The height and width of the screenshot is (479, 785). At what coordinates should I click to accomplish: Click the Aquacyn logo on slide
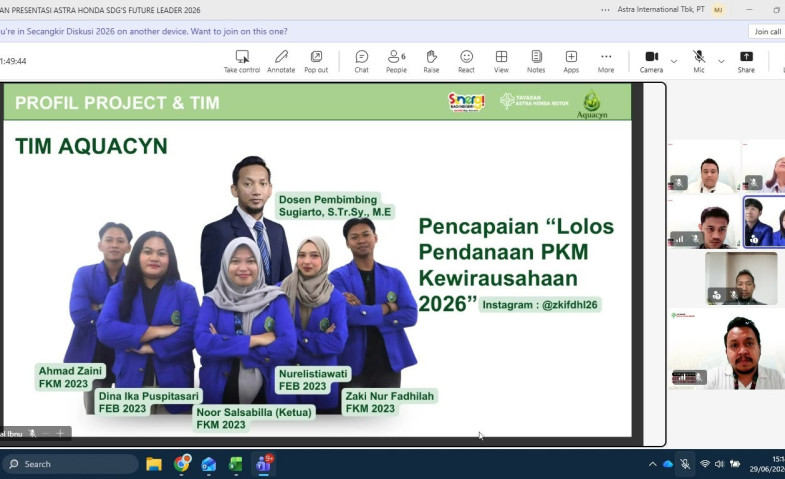click(592, 105)
